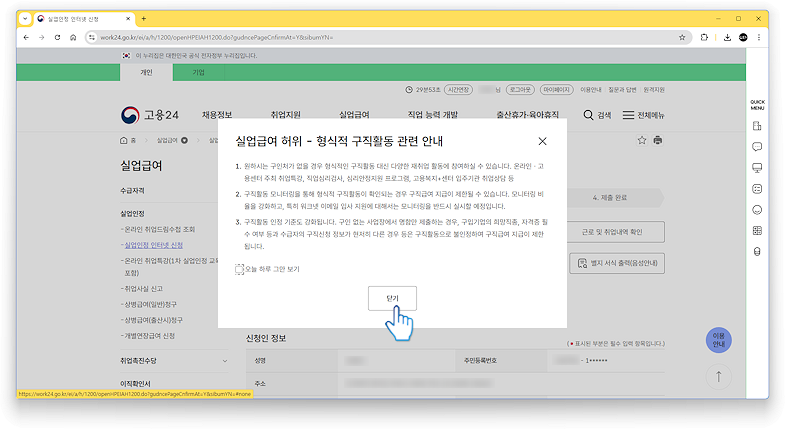Reload the page with the refresh icon
The width and height of the screenshot is (785, 429).
coord(57,37)
